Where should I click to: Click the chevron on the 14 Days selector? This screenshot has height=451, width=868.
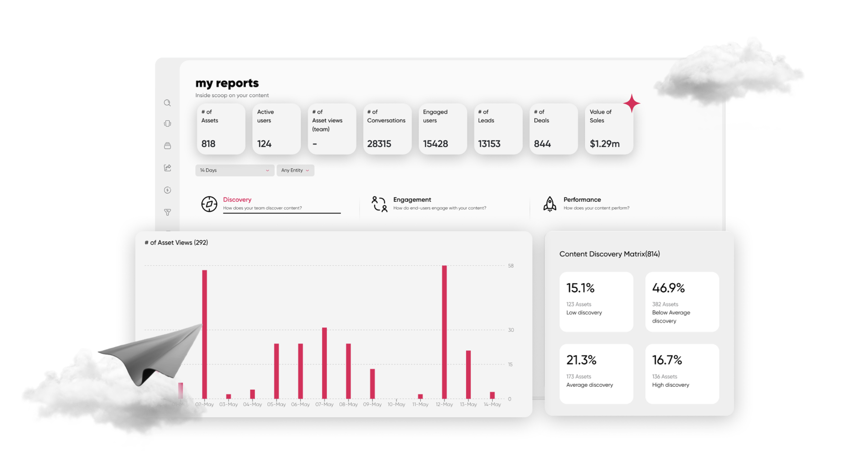click(x=268, y=170)
